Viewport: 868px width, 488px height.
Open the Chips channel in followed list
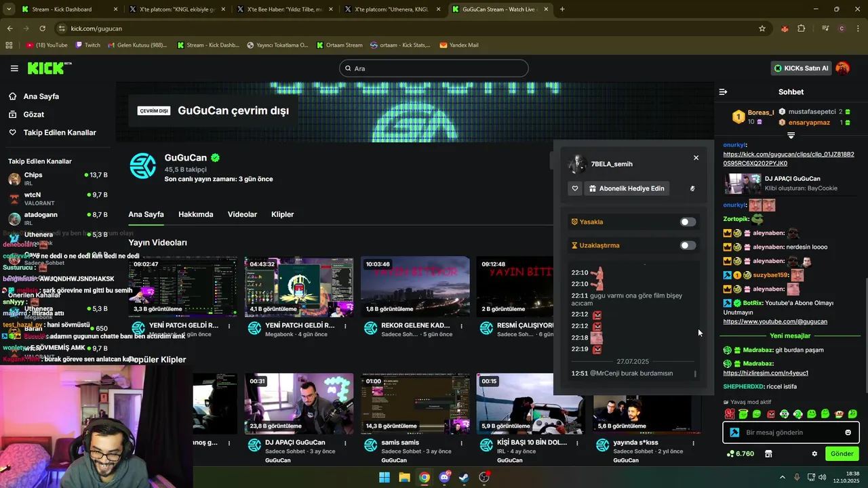coord(58,178)
